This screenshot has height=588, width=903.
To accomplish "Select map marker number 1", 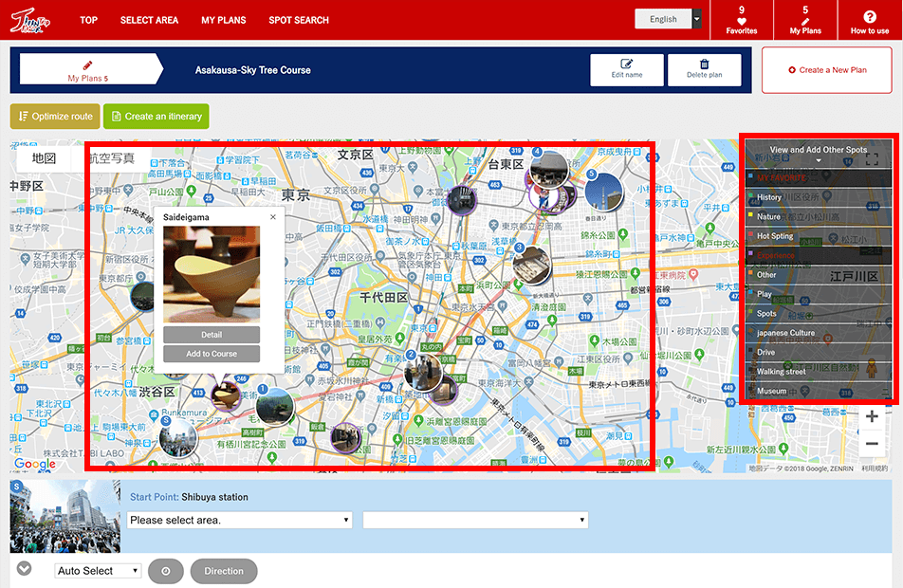I will pos(275,407).
